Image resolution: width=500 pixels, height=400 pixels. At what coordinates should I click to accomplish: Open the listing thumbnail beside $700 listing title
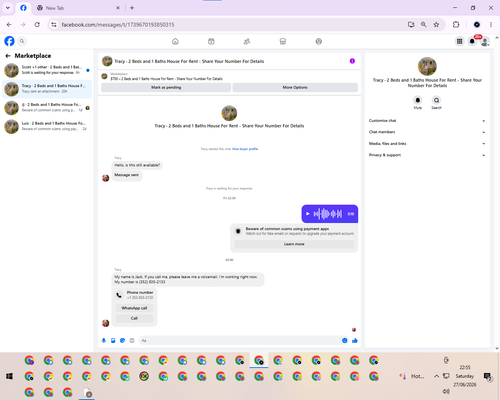tap(104, 76)
